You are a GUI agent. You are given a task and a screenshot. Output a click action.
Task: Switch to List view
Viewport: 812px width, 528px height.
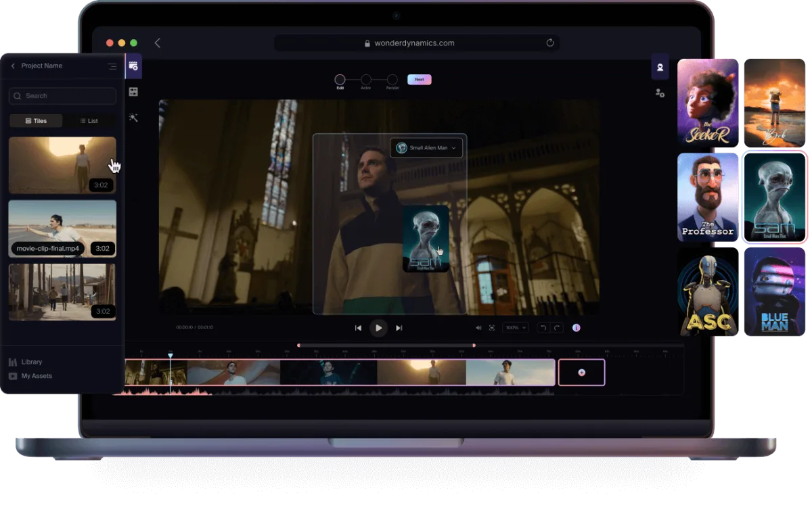(x=89, y=121)
